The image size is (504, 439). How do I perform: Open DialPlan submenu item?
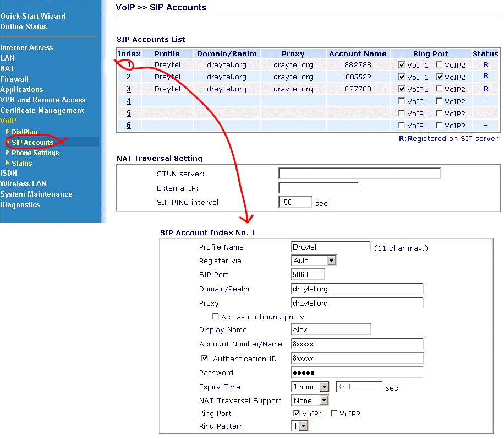point(24,132)
